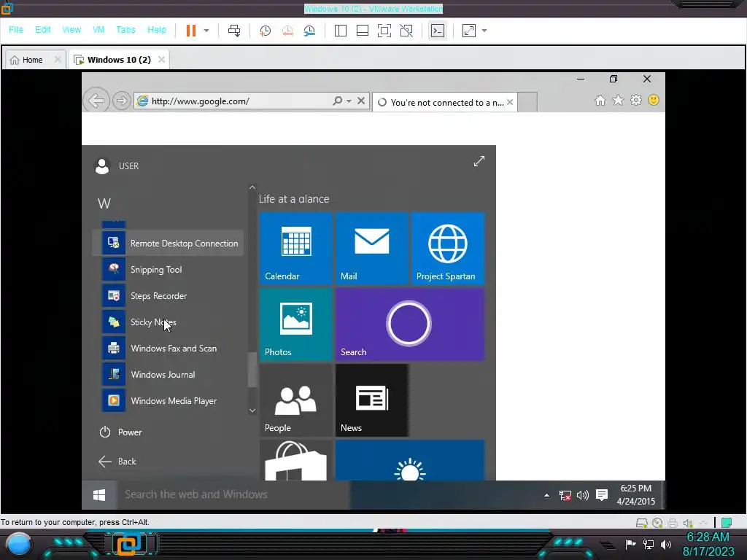Viewport: 747px width, 560px height.
Task: Open the Mail tile
Action: pos(372,249)
